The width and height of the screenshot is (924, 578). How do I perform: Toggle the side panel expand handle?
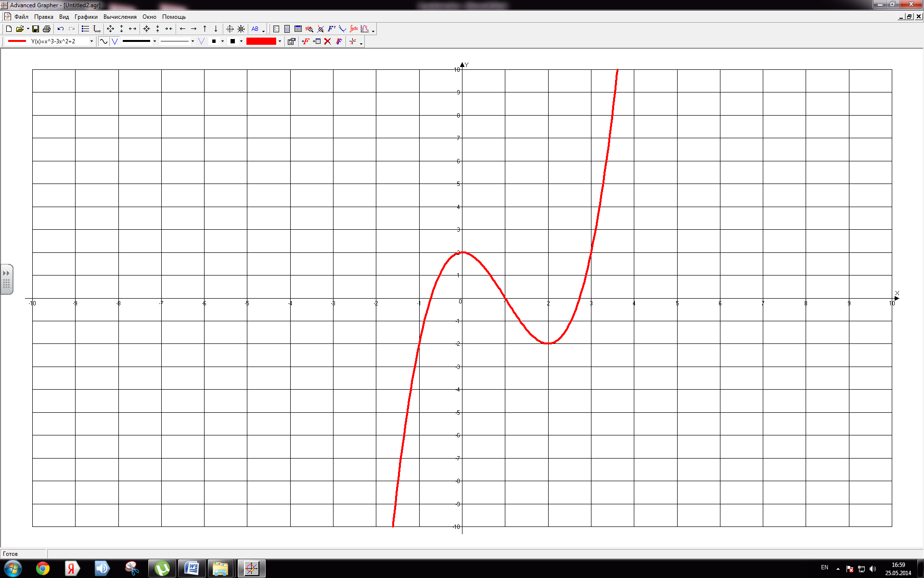(x=7, y=279)
